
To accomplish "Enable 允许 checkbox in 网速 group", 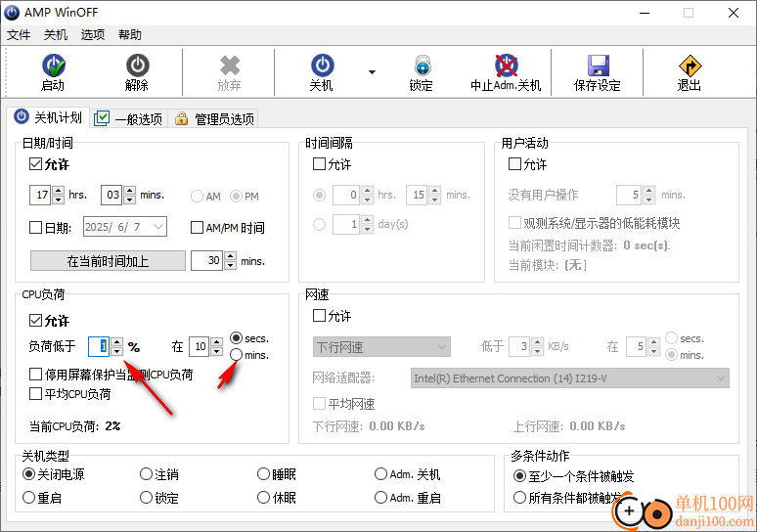I will pyautogui.click(x=319, y=316).
